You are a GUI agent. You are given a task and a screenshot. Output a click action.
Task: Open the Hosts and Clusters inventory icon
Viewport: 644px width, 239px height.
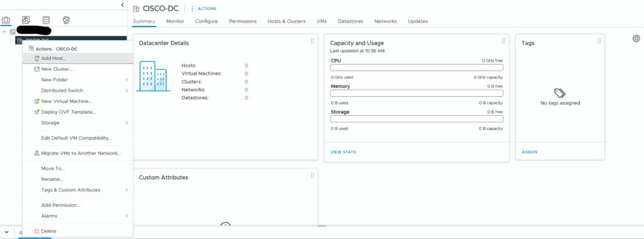[x=6, y=19]
